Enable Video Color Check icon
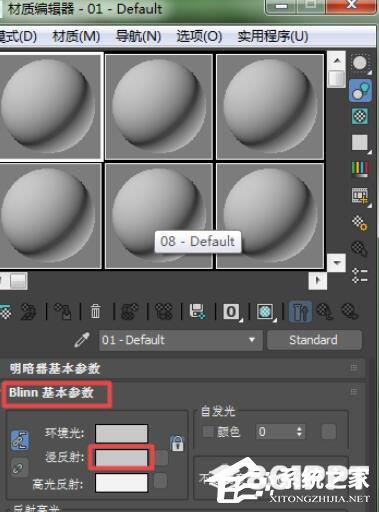379x512 pixels. [360, 169]
